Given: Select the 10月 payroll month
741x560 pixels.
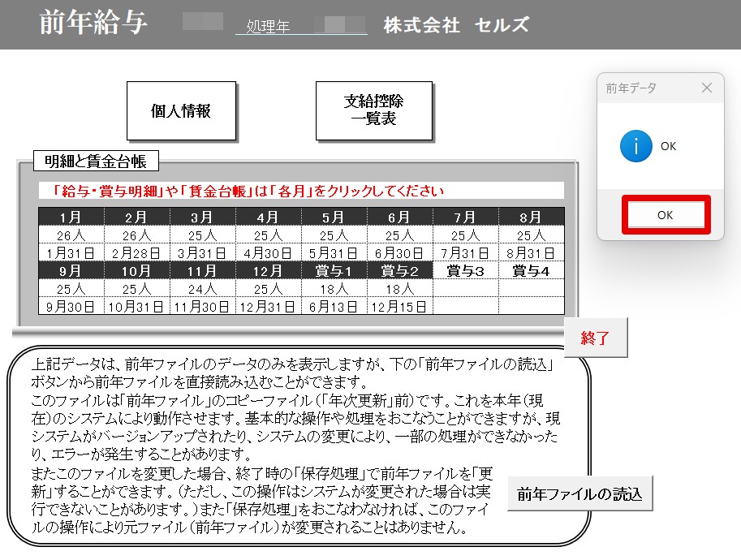Looking at the screenshot, I should click(x=136, y=271).
